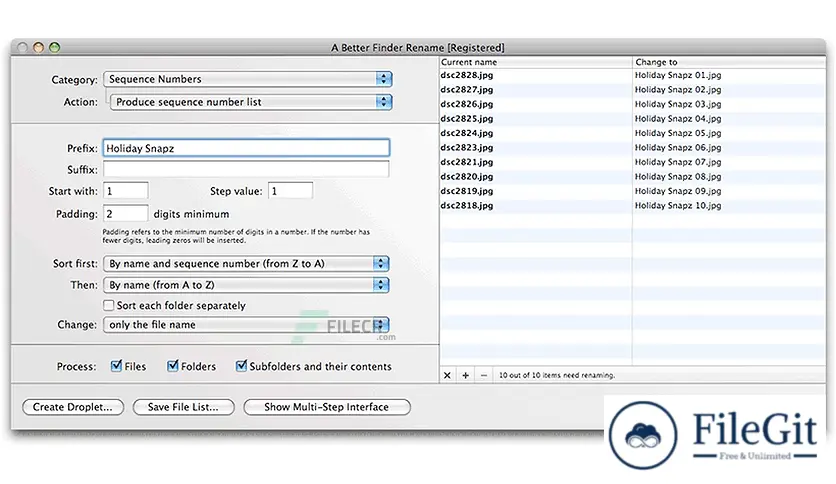Expand the Then sort dropdown
Viewport: 836px width, 484px height.
coord(246,285)
